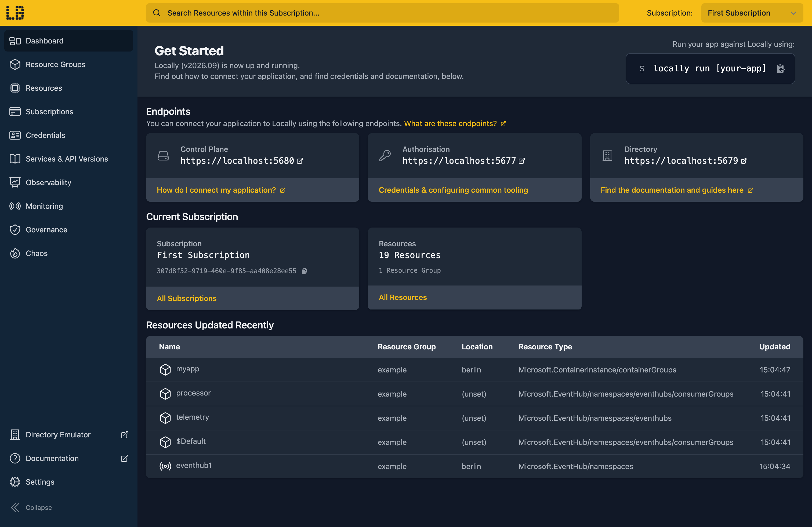Open 'Credentials & configuring common tooling'
Image resolution: width=812 pixels, height=527 pixels.
coord(453,190)
